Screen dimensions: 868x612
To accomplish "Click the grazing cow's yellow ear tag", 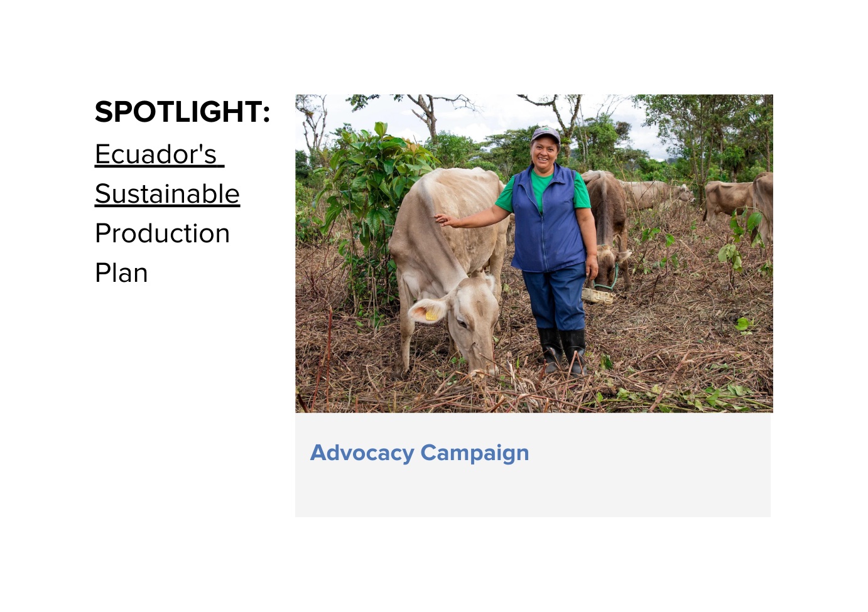I will (x=431, y=313).
